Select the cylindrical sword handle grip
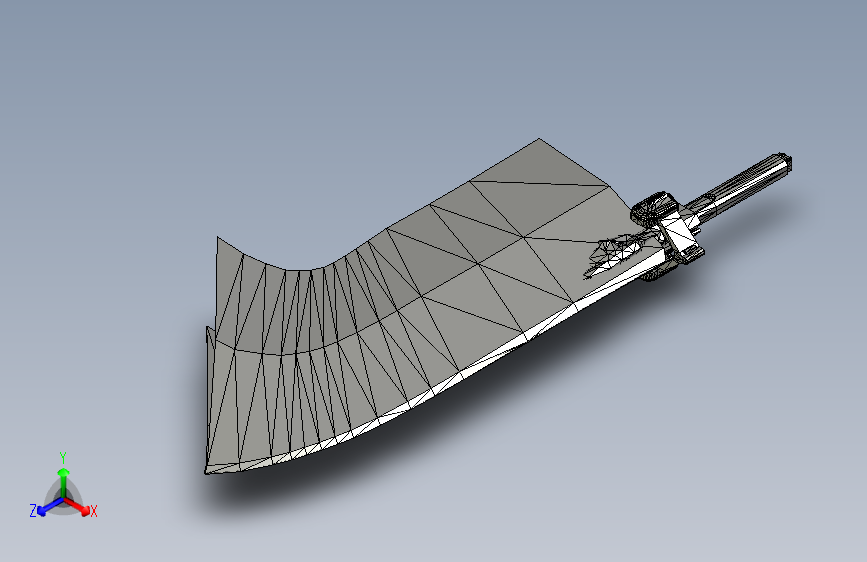Image resolution: width=867 pixels, height=562 pixels. click(x=744, y=184)
